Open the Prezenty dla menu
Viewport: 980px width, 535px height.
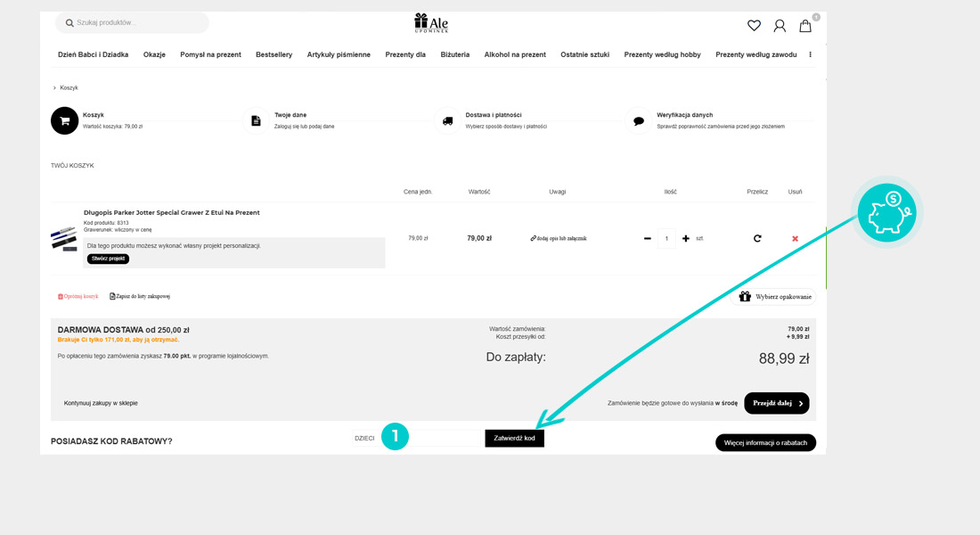tap(405, 54)
